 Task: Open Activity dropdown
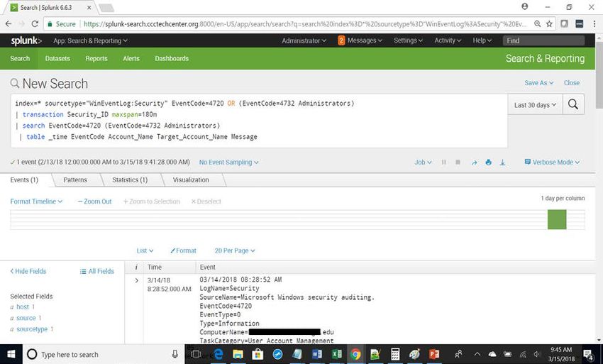[448, 40]
